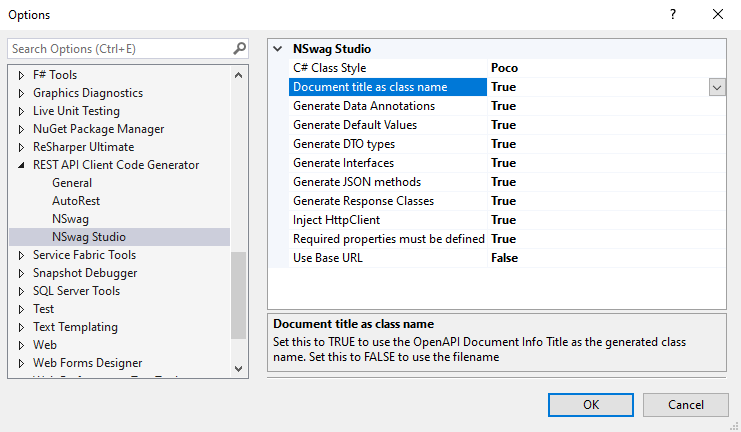Select F# Tools in the tree
The height and width of the screenshot is (432, 741).
(x=55, y=75)
